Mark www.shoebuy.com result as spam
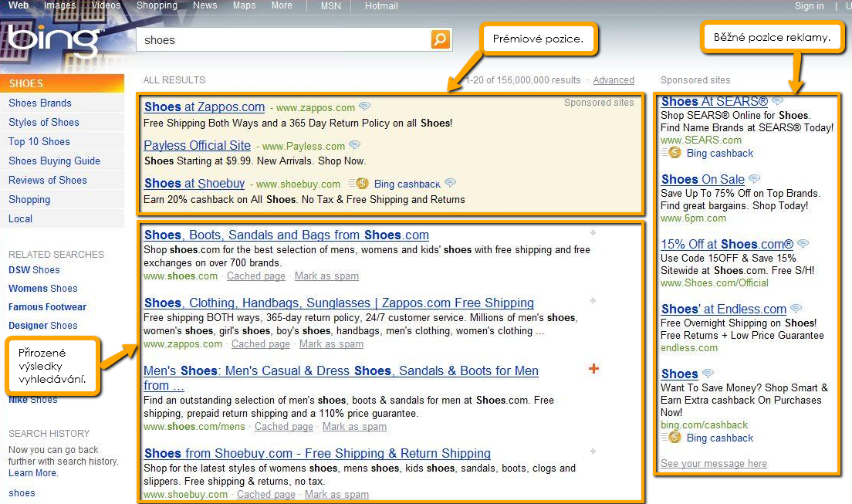 (x=337, y=495)
